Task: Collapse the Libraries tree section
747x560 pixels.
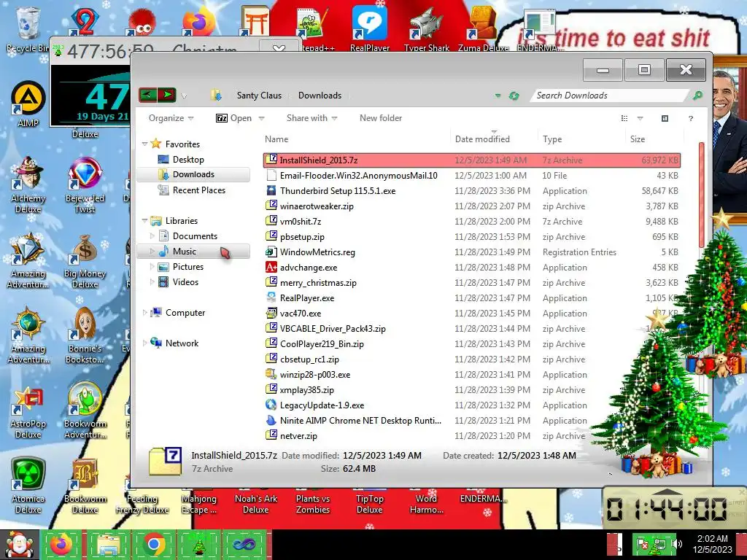Action: (x=145, y=220)
